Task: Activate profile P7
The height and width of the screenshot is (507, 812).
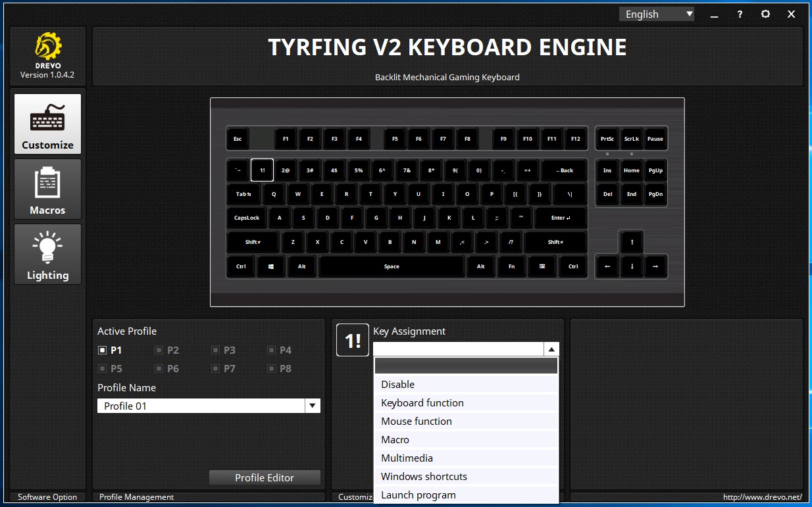Action: point(222,369)
